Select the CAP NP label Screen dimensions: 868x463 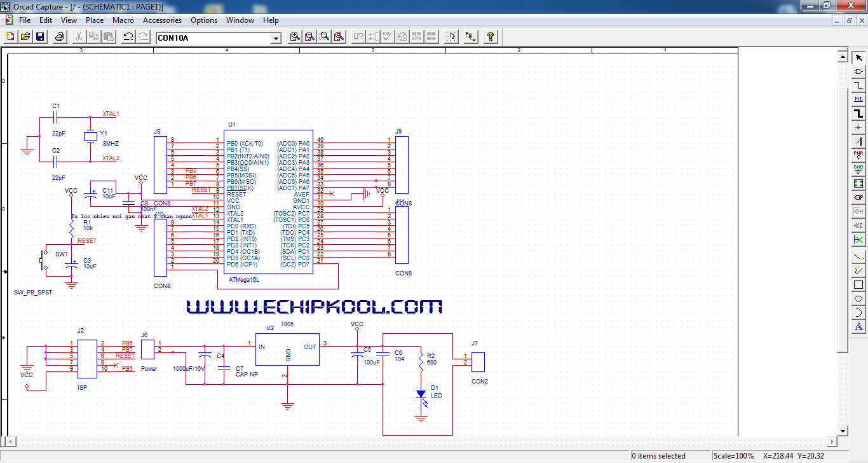(247, 375)
